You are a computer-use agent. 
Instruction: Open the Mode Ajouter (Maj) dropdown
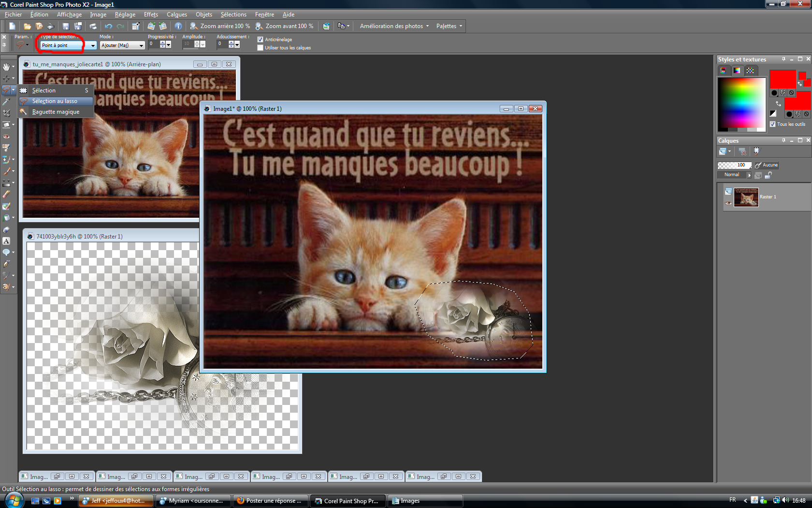(x=141, y=45)
